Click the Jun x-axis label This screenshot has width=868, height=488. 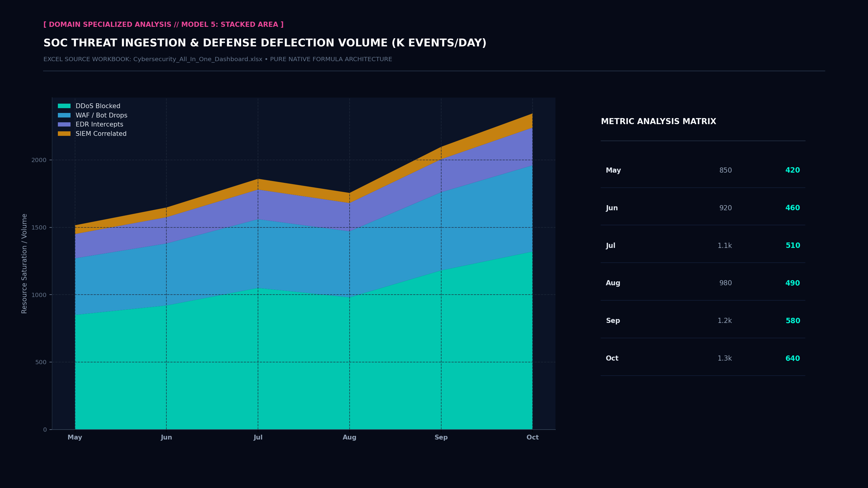[166, 437]
